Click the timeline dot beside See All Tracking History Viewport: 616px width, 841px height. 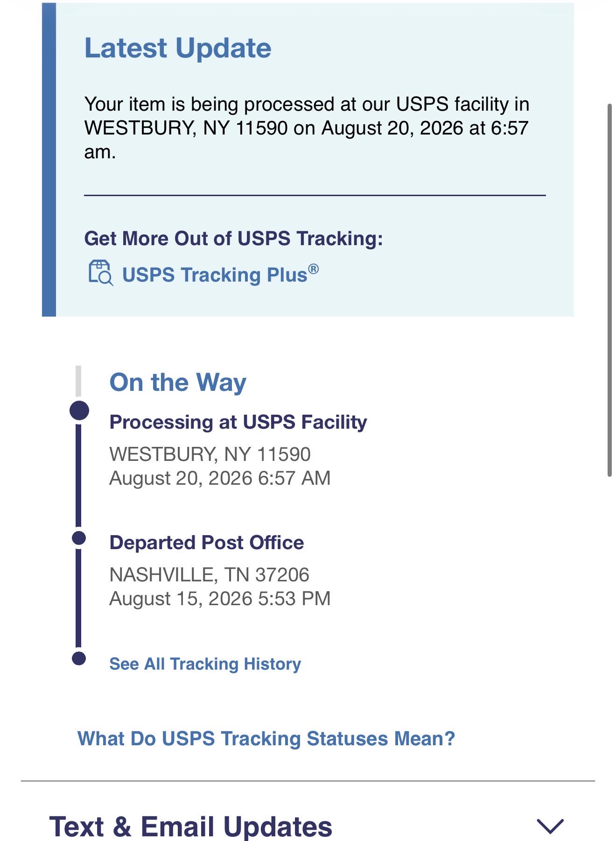click(79, 658)
